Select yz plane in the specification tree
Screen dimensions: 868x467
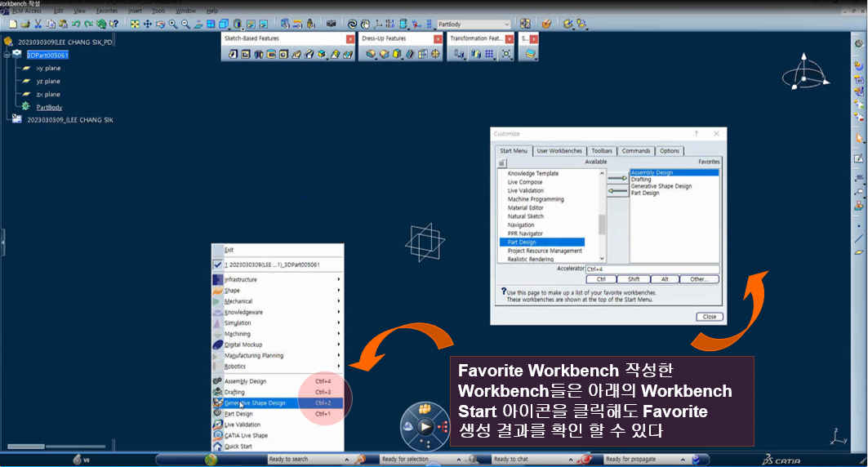tap(48, 82)
